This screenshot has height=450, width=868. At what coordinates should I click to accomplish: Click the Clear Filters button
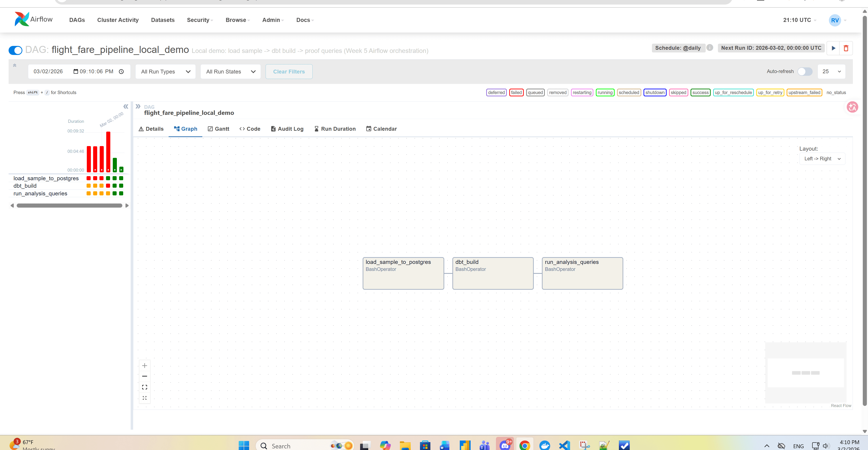[289, 71]
